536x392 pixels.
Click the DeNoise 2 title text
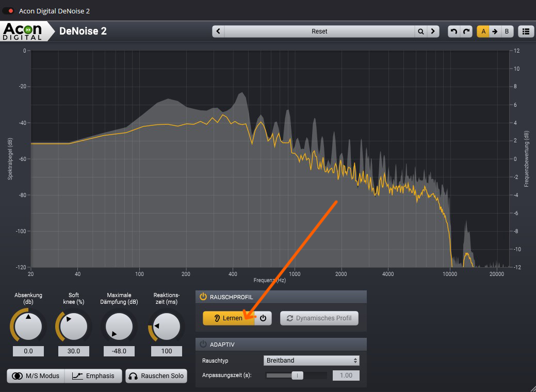click(x=83, y=31)
